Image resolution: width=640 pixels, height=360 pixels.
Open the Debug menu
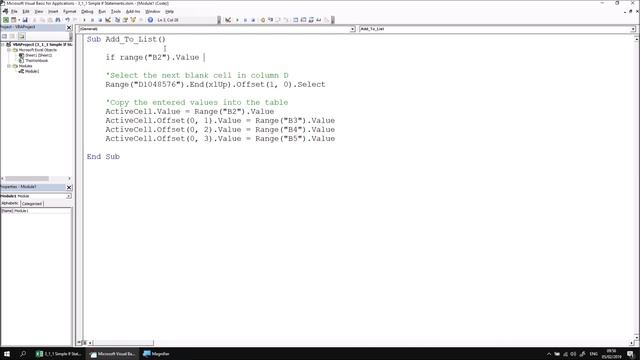coord(87,11)
